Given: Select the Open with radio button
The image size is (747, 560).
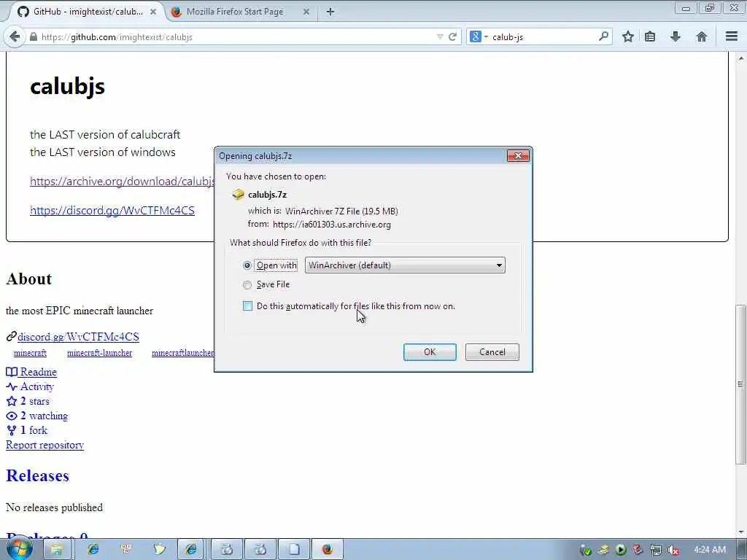Looking at the screenshot, I should pos(247,265).
